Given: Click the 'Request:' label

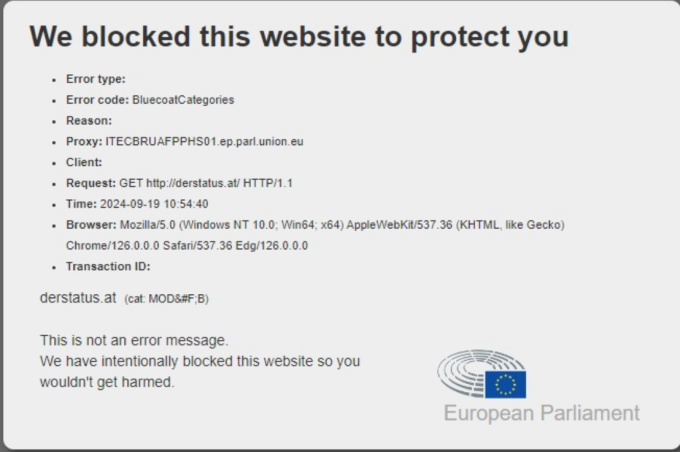Looking at the screenshot, I should (x=91, y=183).
